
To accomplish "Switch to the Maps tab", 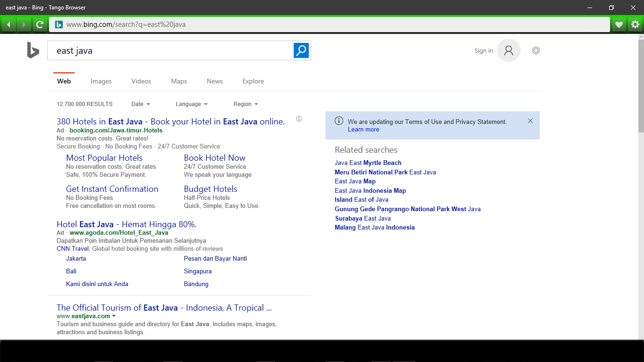I will [179, 81].
